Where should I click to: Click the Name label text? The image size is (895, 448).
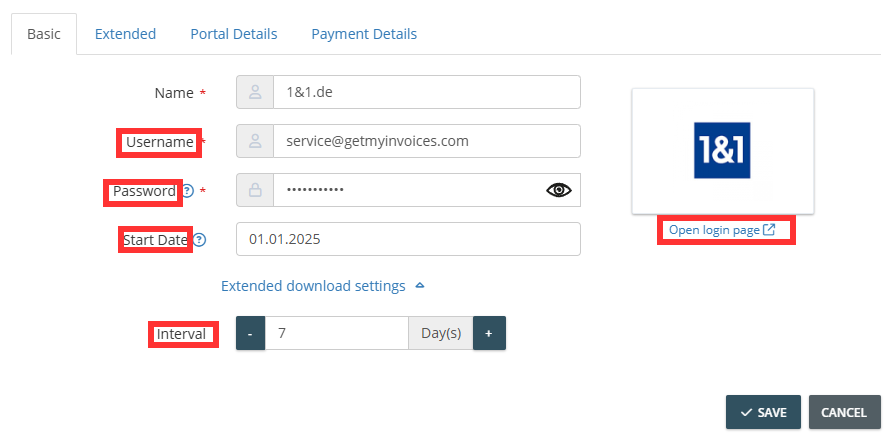click(174, 93)
